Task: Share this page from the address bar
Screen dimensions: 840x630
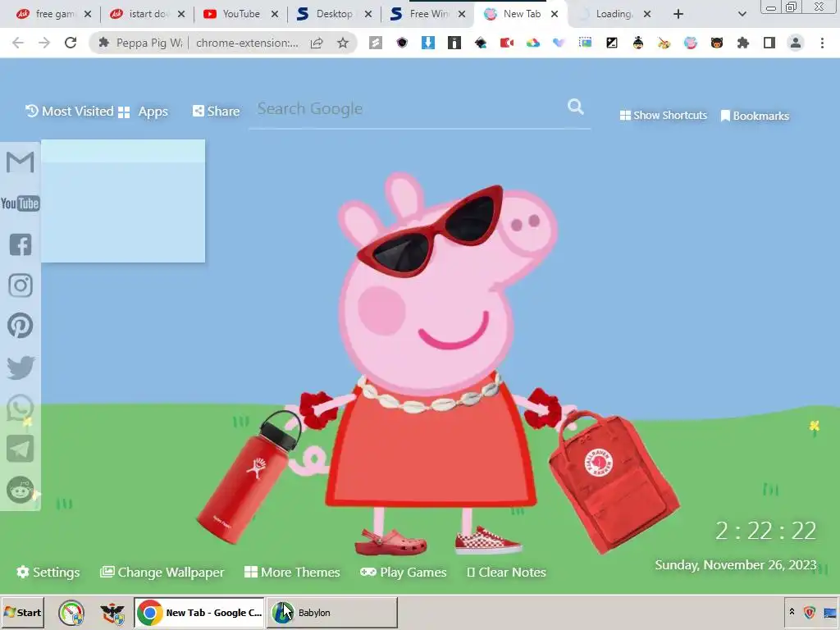Action: coord(317,43)
